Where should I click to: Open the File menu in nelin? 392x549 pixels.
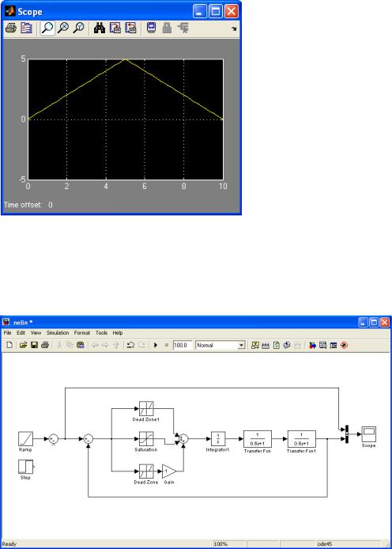tap(7, 332)
